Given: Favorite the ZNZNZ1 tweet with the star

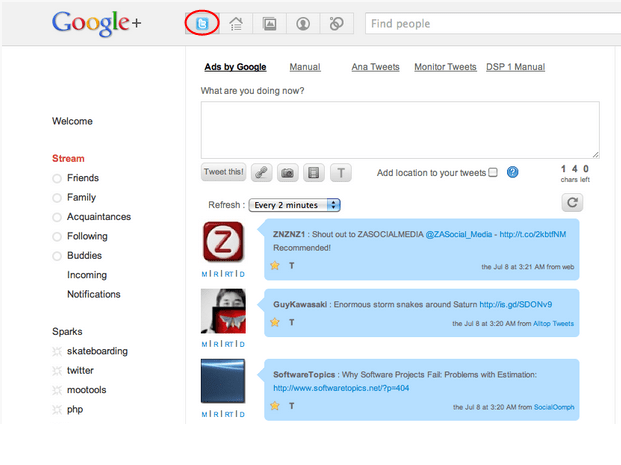Looking at the screenshot, I should pyautogui.click(x=275, y=265).
